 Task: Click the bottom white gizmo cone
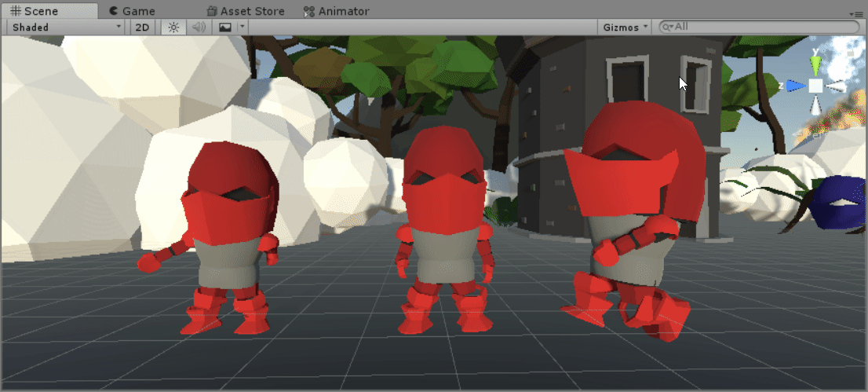tap(815, 105)
